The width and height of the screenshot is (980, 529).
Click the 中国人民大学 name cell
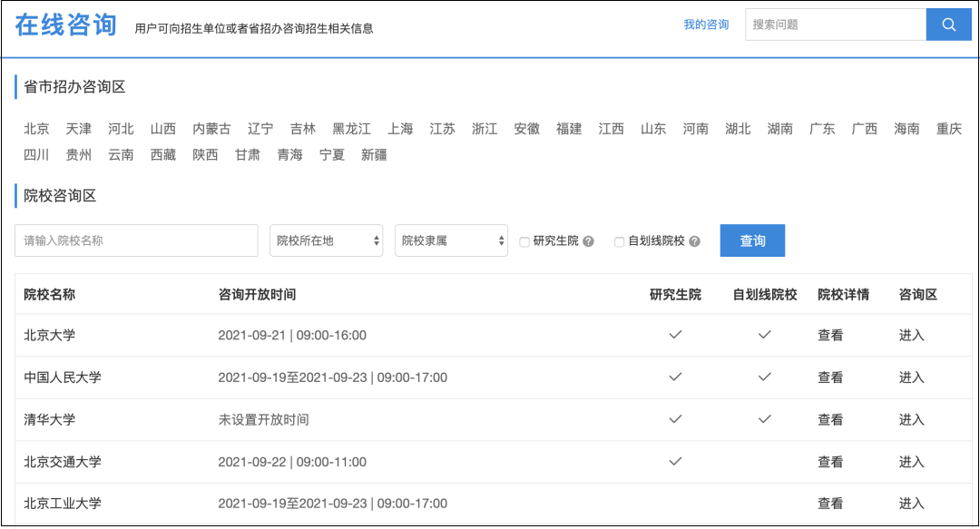tap(63, 377)
